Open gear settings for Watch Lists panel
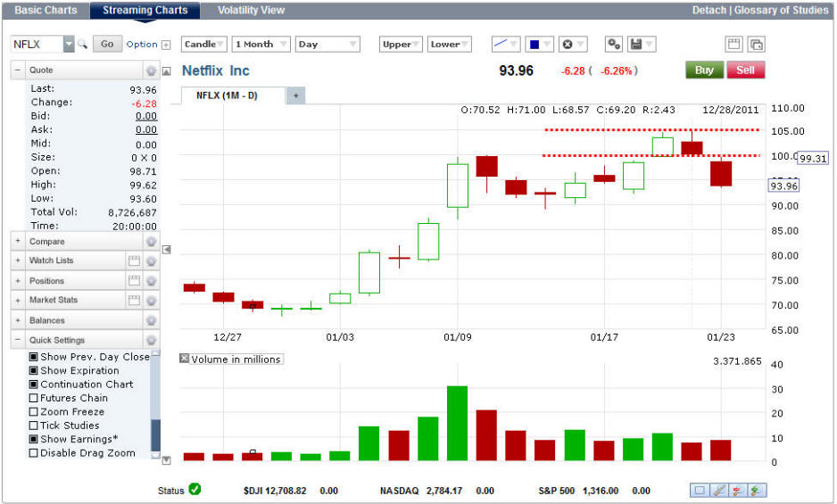This screenshot has height=504, width=837. [x=151, y=260]
